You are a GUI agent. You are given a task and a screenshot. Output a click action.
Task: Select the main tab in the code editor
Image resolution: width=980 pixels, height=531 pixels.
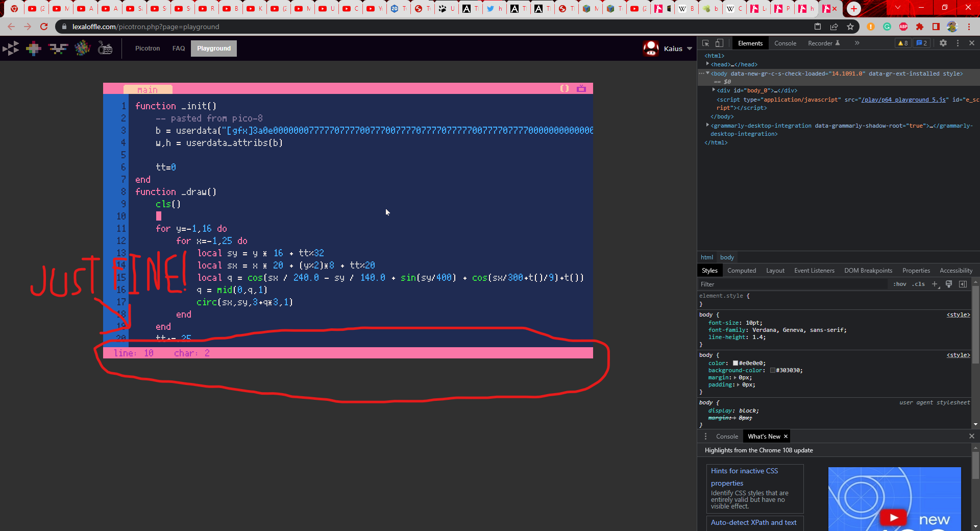[x=148, y=89]
